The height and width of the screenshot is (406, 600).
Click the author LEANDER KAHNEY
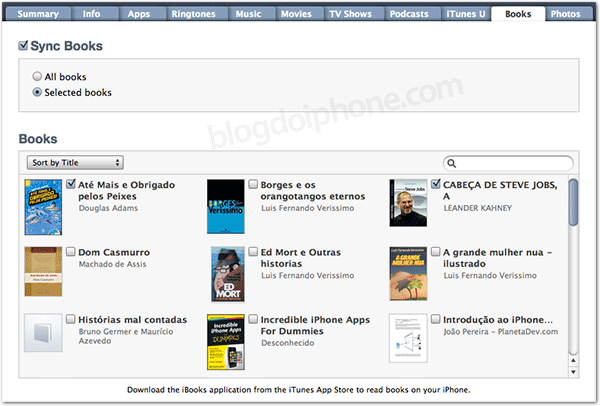[x=478, y=208]
